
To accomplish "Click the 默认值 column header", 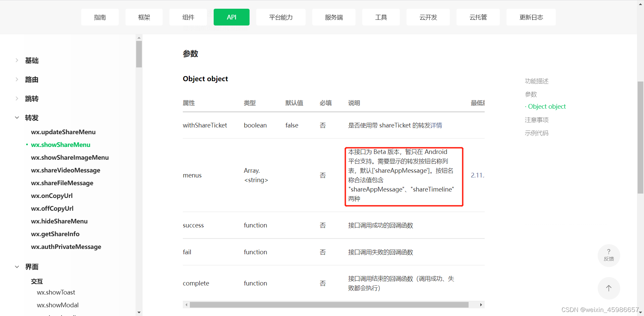I will 294,103.
